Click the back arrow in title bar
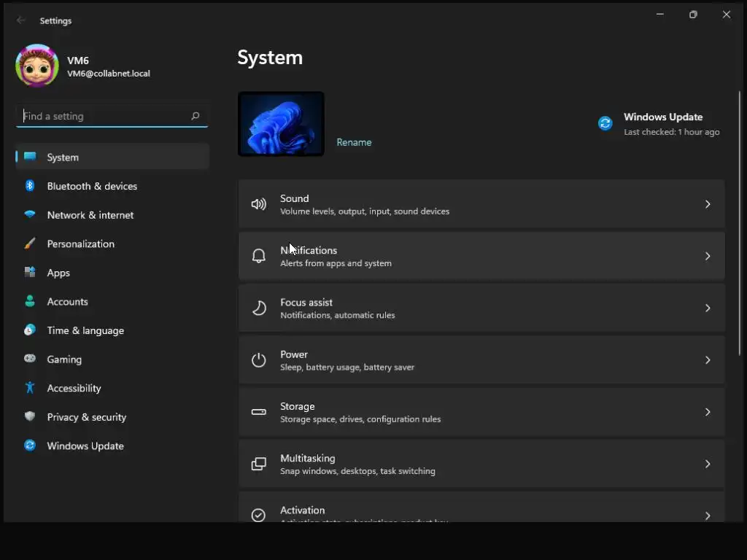This screenshot has width=747, height=560. [x=21, y=20]
